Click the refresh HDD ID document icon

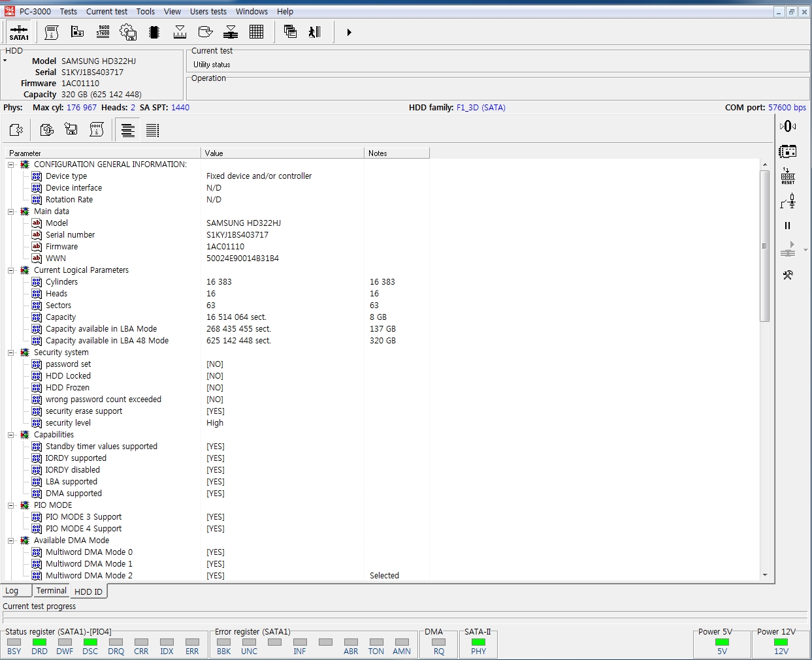pos(46,130)
